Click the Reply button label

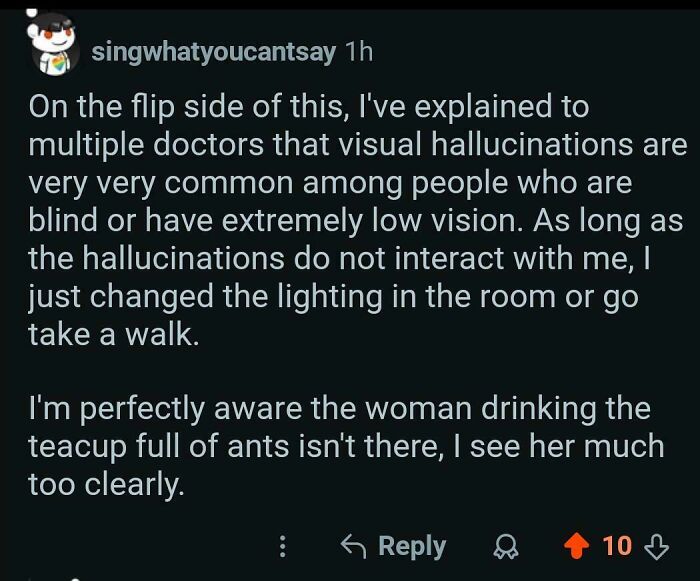(412, 546)
